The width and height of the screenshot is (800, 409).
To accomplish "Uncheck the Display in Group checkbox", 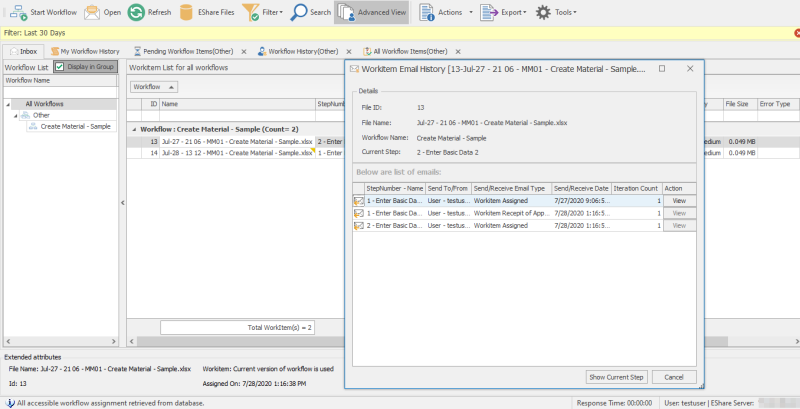I will coord(60,67).
